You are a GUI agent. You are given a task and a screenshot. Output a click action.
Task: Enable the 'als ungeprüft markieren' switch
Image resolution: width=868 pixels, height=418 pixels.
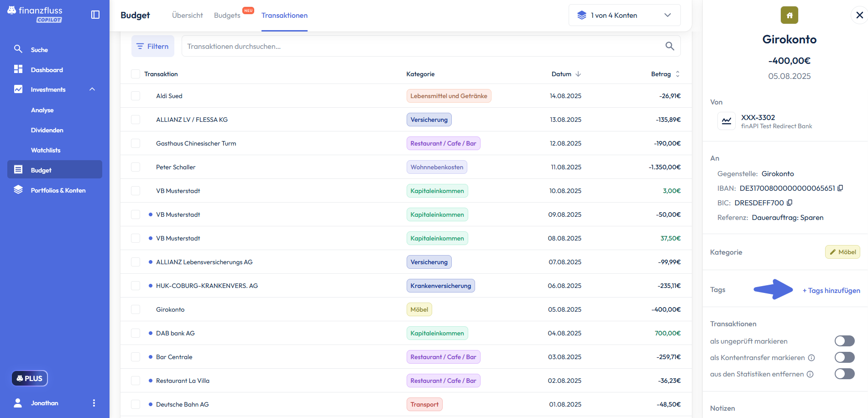point(844,341)
